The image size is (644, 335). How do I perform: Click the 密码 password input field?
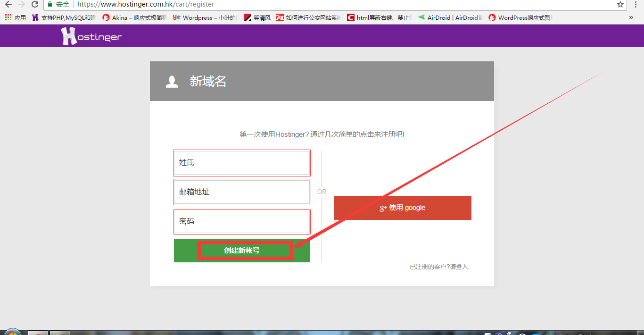242,222
